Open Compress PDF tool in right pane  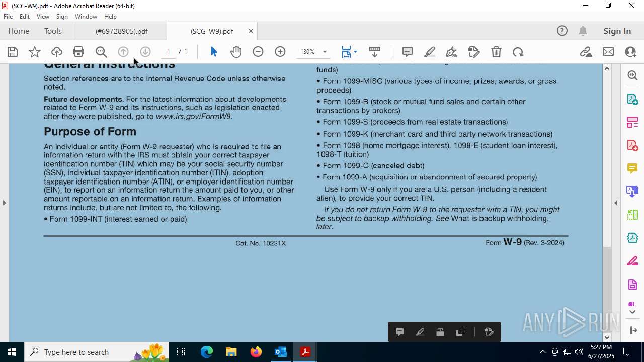pyautogui.click(x=632, y=238)
